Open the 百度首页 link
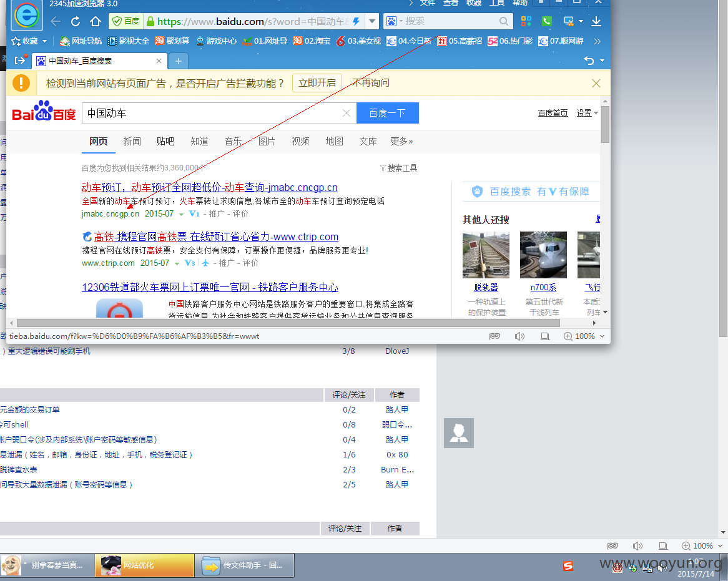728x581 pixels. [x=553, y=113]
